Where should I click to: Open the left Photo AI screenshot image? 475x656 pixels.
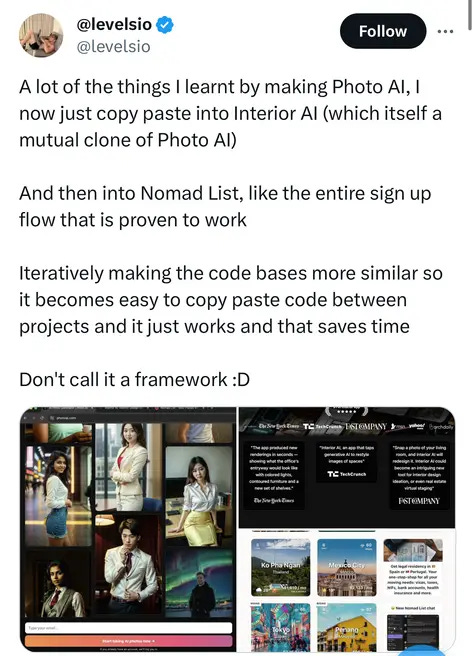coord(128,529)
